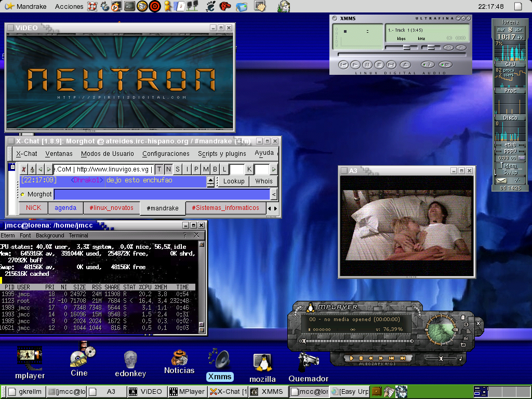
Task: Toggle channel mode L in X-Chat
Action: coord(224,169)
